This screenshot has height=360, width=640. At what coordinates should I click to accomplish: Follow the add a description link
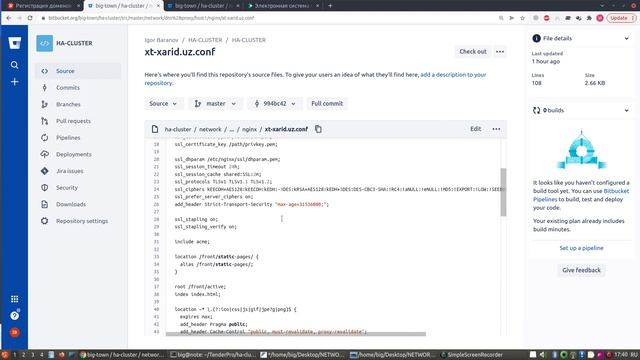click(x=453, y=75)
